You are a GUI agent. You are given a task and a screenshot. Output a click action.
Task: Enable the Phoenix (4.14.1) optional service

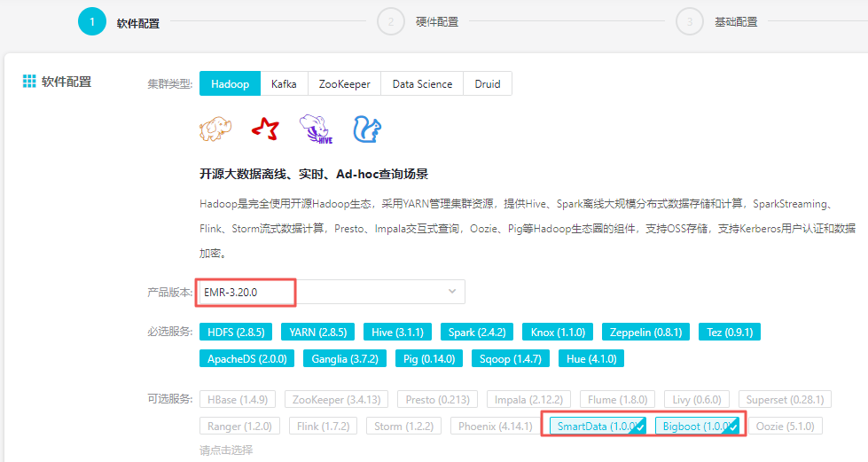496,426
